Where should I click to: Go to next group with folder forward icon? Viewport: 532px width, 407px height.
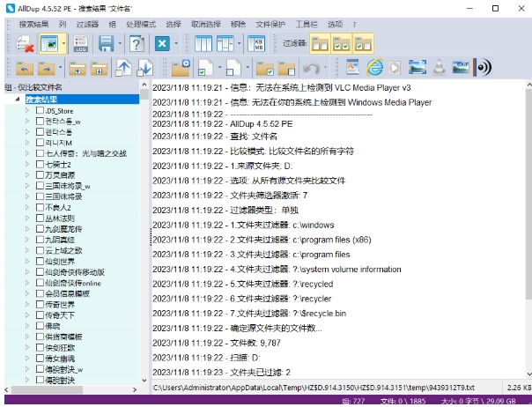tap(47, 68)
